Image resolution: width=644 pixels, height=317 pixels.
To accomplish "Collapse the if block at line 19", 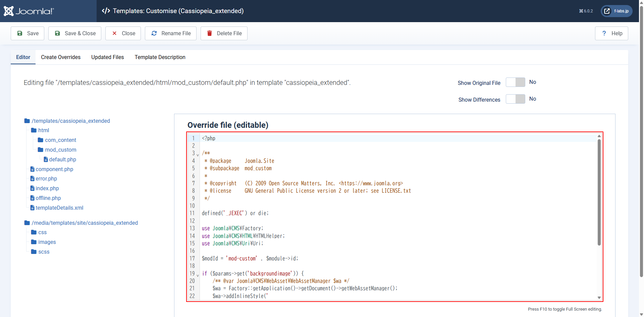I will (198, 275).
